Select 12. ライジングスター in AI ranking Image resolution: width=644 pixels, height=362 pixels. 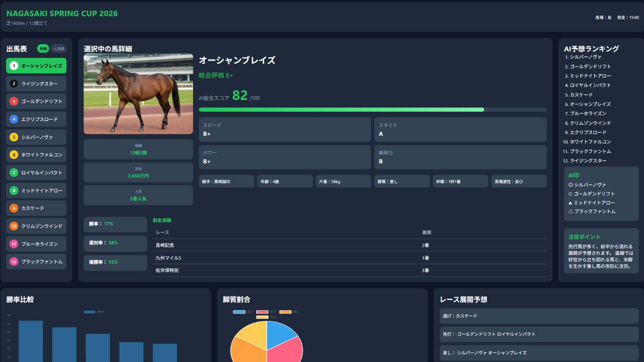(585, 161)
